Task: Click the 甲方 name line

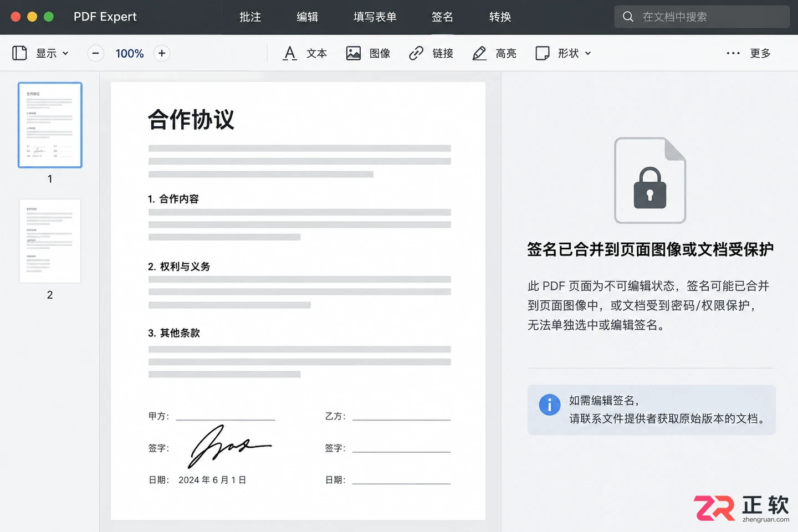Action: tap(226, 420)
